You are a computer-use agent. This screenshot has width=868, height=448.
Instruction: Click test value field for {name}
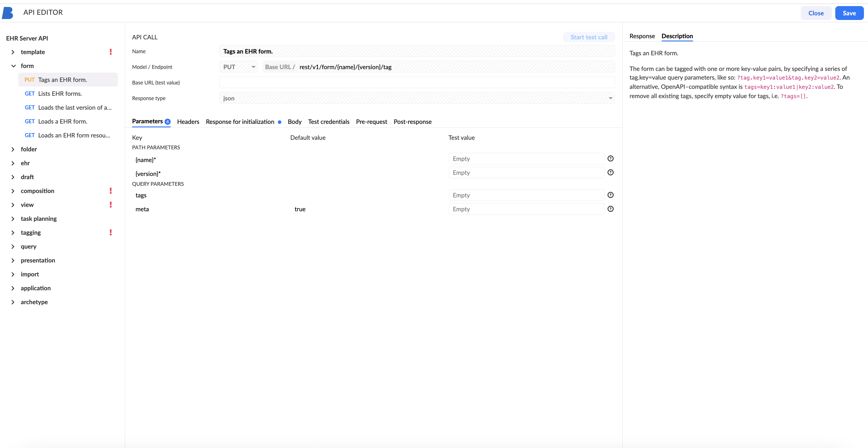pyautogui.click(x=526, y=159)
